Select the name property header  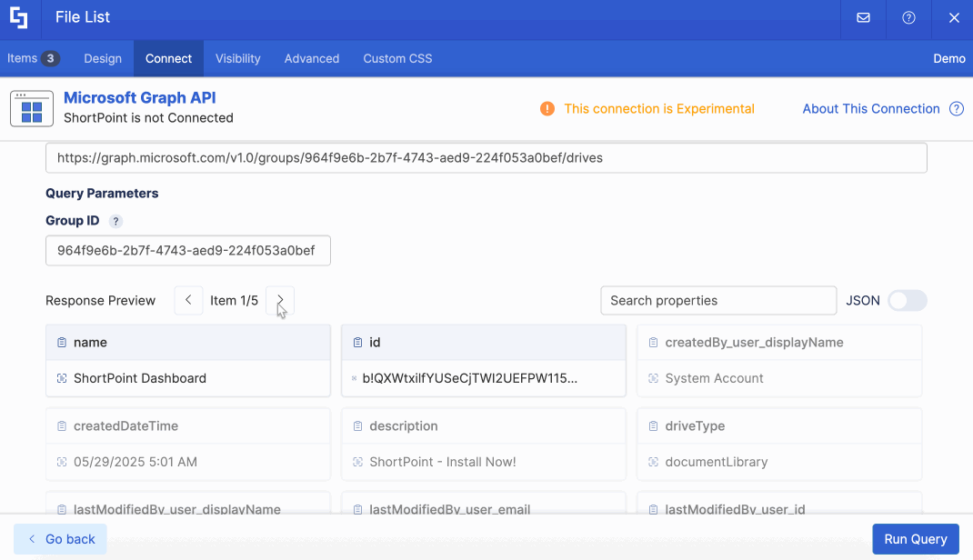pyautogui.click(x=188, y=343)
